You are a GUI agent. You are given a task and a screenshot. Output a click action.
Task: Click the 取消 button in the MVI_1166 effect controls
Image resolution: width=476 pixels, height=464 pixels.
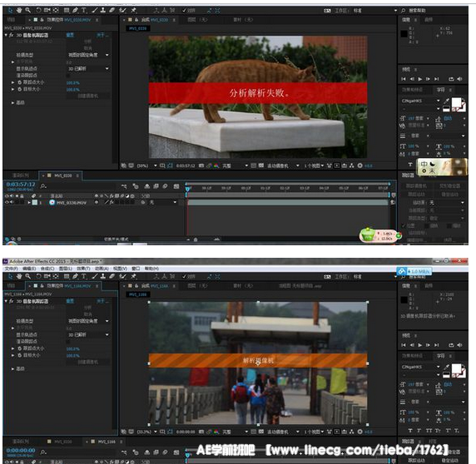(88, 314)
